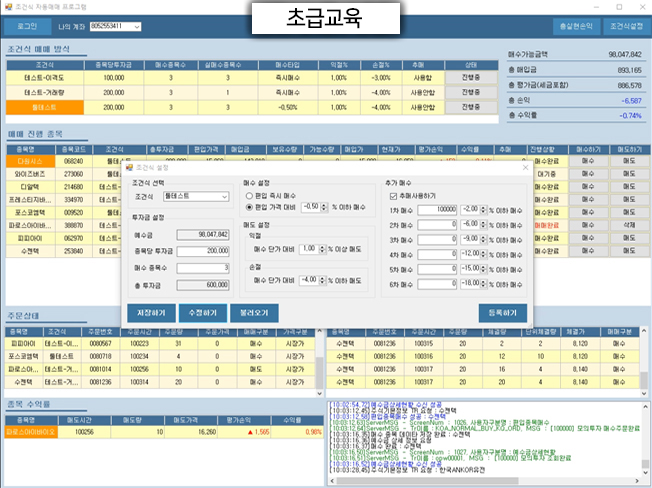Adjust the 편입 가격 대비 -0.50 stepper
Viewport: 652px width, 488px height.
324,207
